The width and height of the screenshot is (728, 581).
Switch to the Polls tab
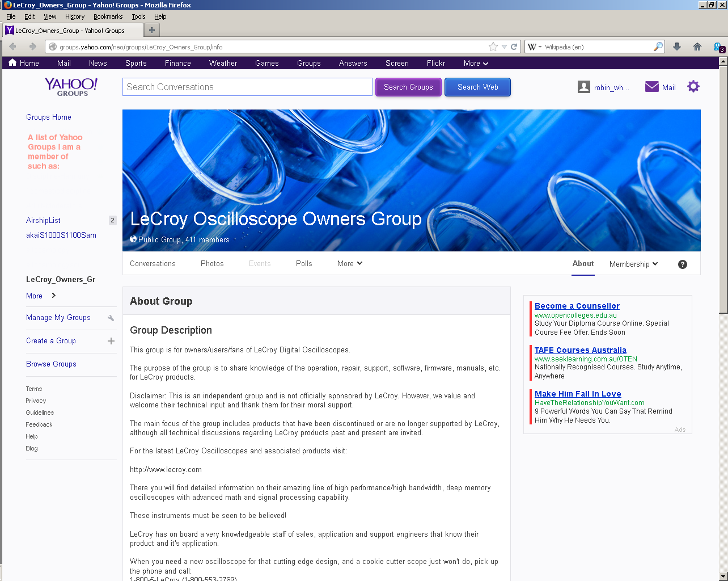(x=304, y=264)
